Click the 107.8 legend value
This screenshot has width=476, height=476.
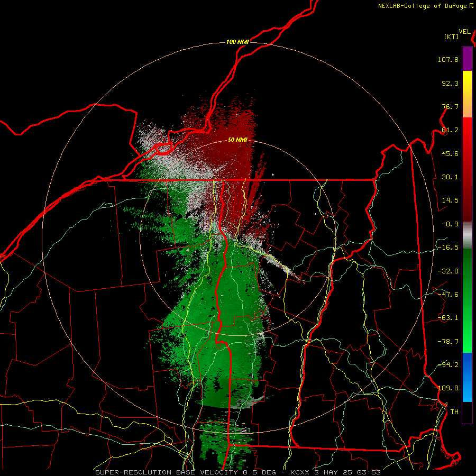(448, 59)
